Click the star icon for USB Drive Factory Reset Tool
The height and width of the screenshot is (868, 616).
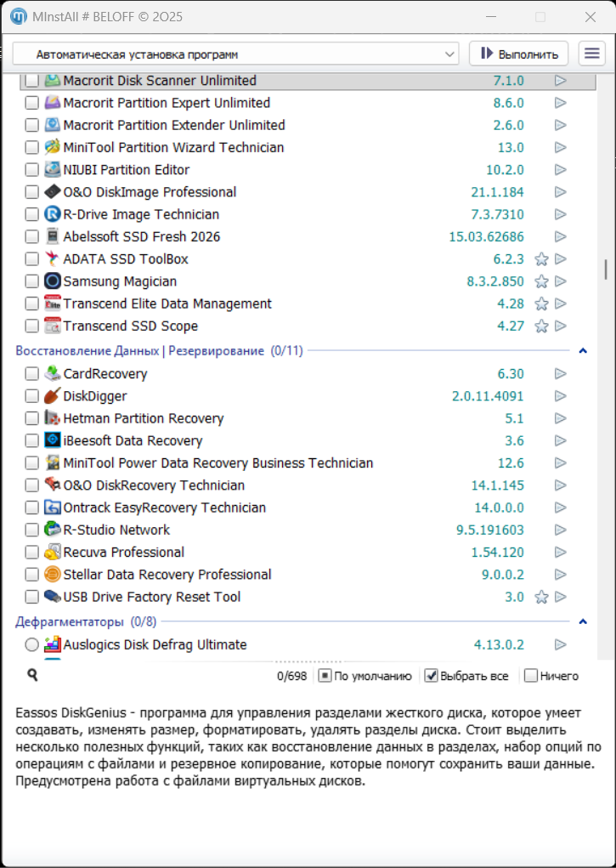click(x=541, y=598)
